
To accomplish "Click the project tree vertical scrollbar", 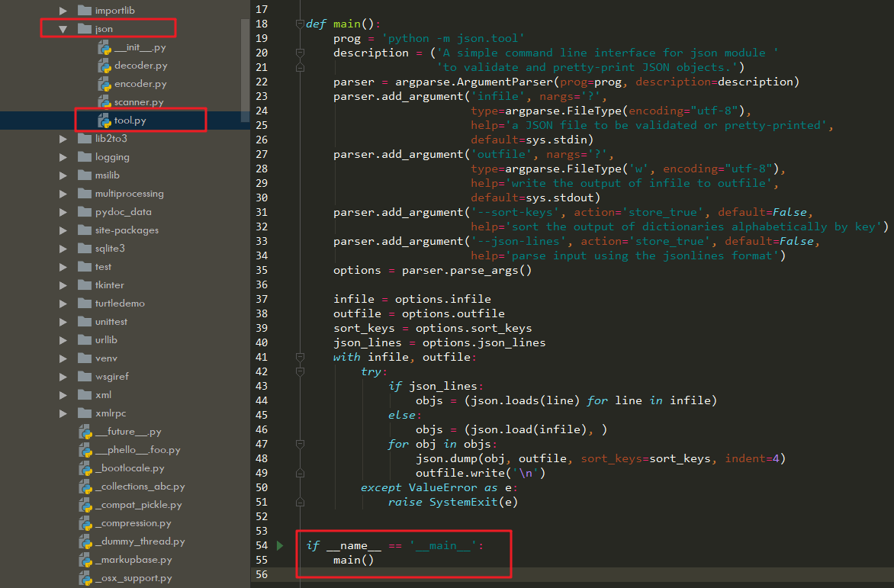I will point(245,61).
